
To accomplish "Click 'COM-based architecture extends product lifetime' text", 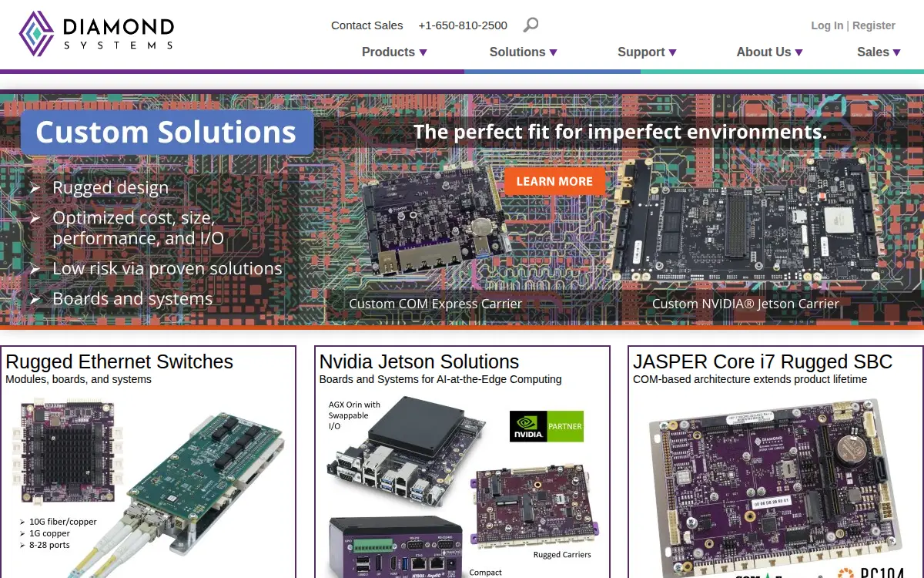I will click(x=750, y=379).
